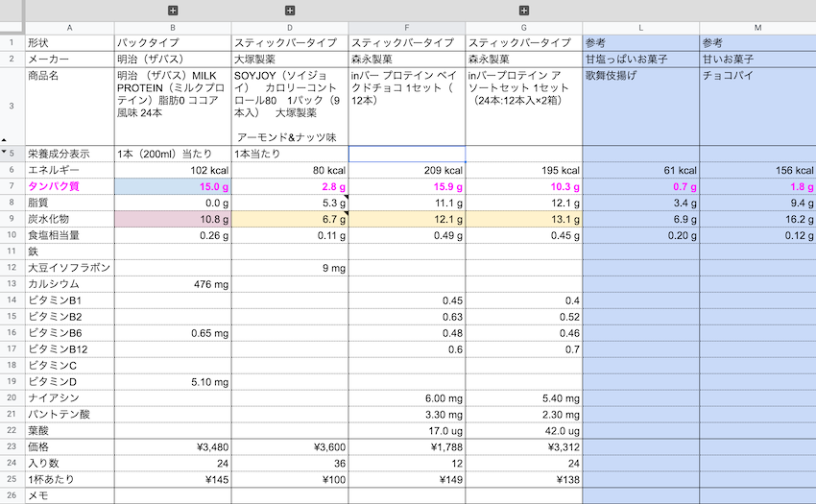Select the パックタイプ cell

[x=173, y=42]
